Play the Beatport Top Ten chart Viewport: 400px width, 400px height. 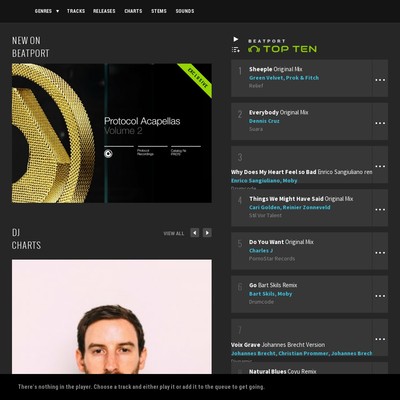click(236, 39)
